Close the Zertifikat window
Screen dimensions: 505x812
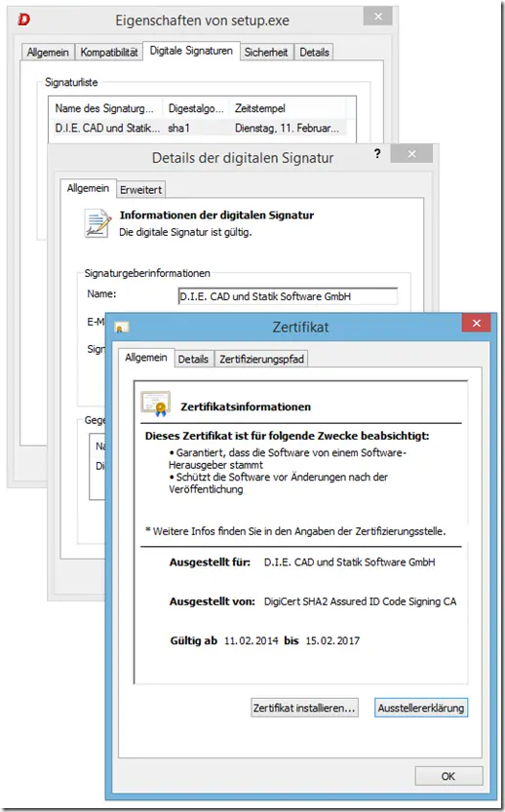point(477,324)
